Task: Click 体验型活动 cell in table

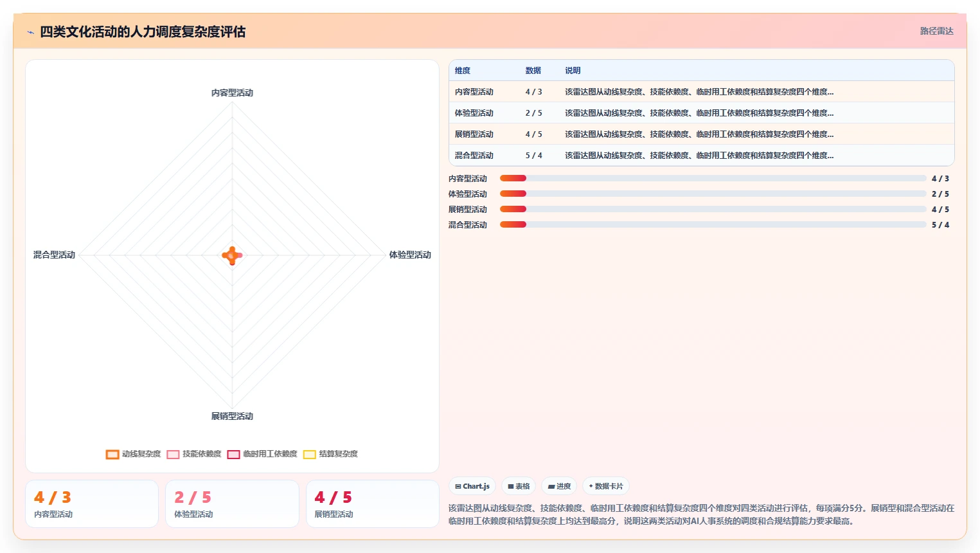Action: pyautogui.click(x=474, y=113)
